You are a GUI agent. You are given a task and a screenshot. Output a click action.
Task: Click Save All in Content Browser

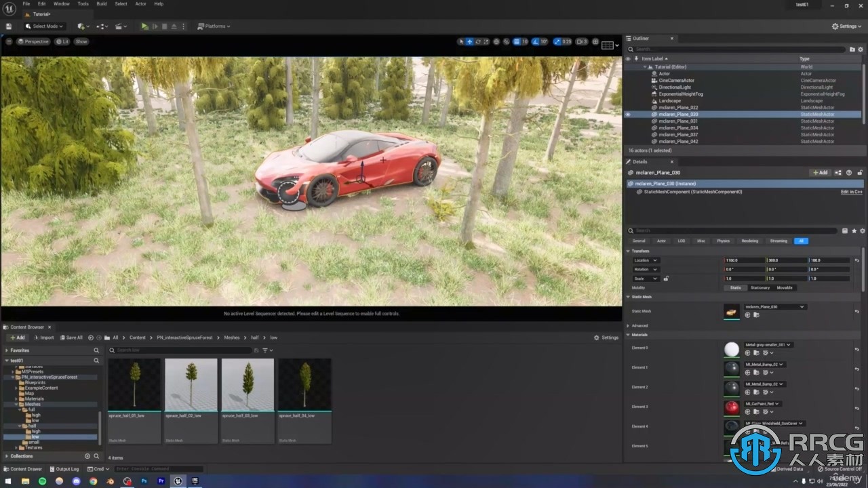[71, 338]
